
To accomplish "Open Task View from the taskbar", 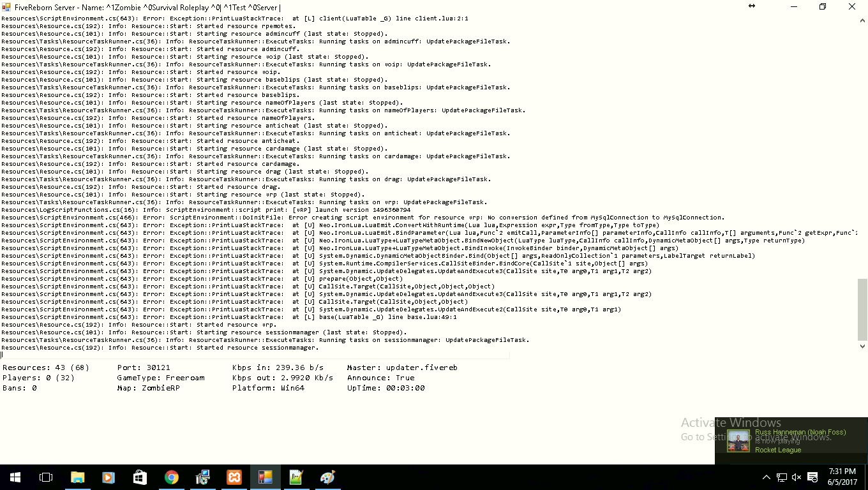I will click(x=45, y=477).
